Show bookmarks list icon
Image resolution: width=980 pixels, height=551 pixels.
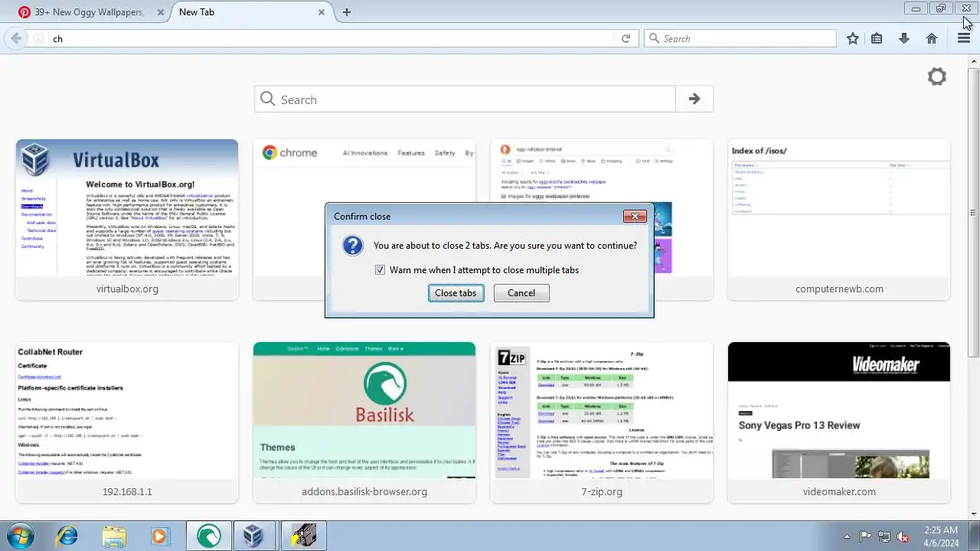coord(877,38)
